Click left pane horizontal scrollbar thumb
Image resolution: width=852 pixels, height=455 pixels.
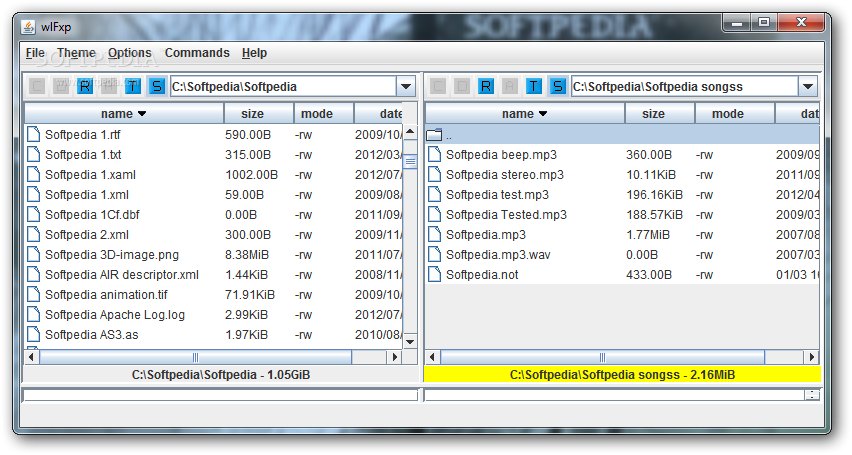(196, 357)
